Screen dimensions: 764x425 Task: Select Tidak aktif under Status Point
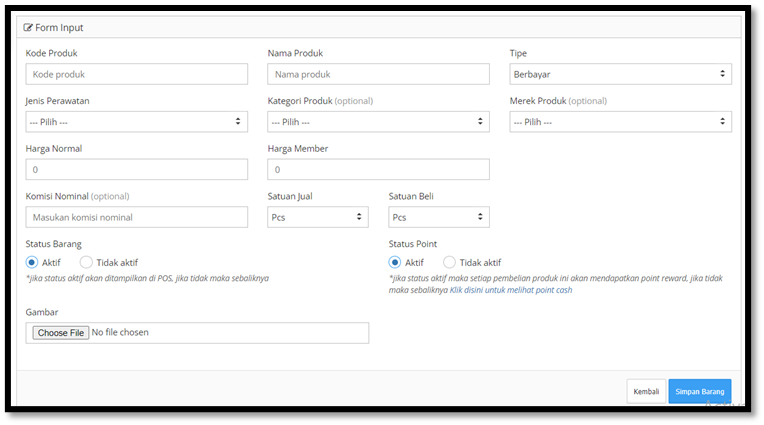[449, 262]
